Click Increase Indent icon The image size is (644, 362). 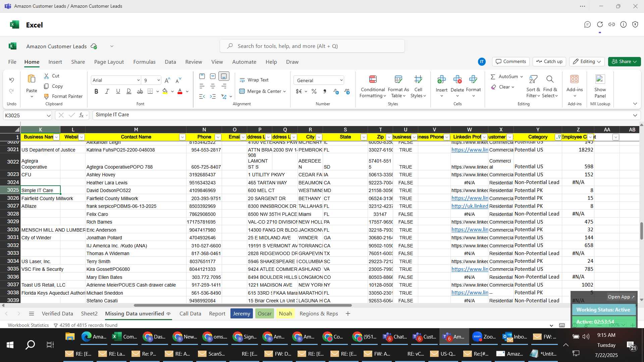[x=213, y=97]
